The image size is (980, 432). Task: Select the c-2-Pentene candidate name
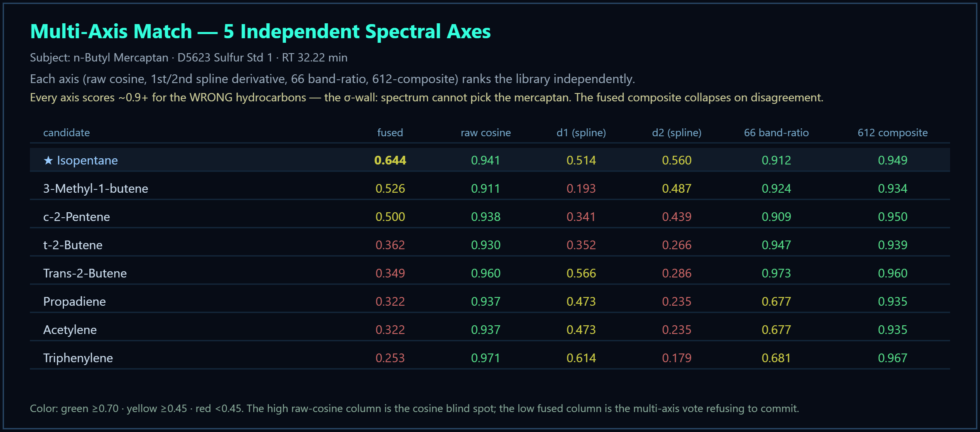tap(76, 217)
